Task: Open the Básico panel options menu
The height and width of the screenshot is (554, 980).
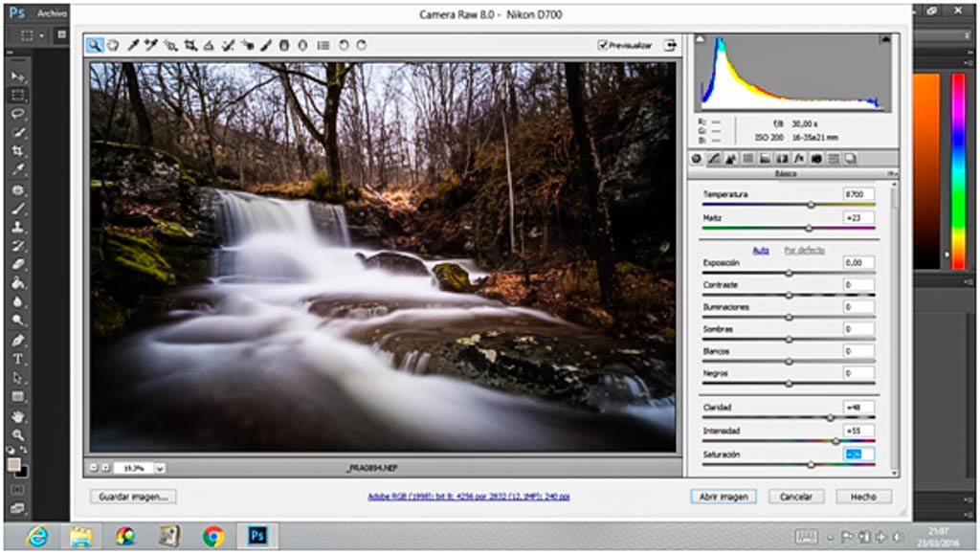Action: point(892,174)
